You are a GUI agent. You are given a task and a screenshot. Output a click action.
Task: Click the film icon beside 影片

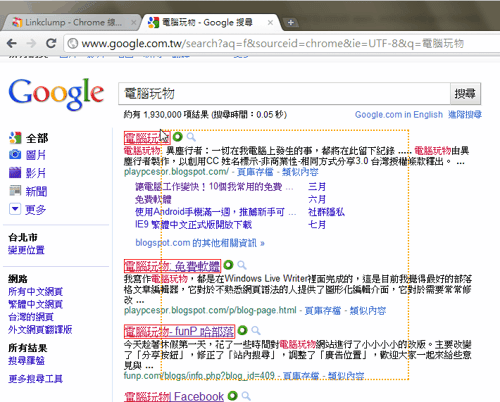tap(15, 173)
